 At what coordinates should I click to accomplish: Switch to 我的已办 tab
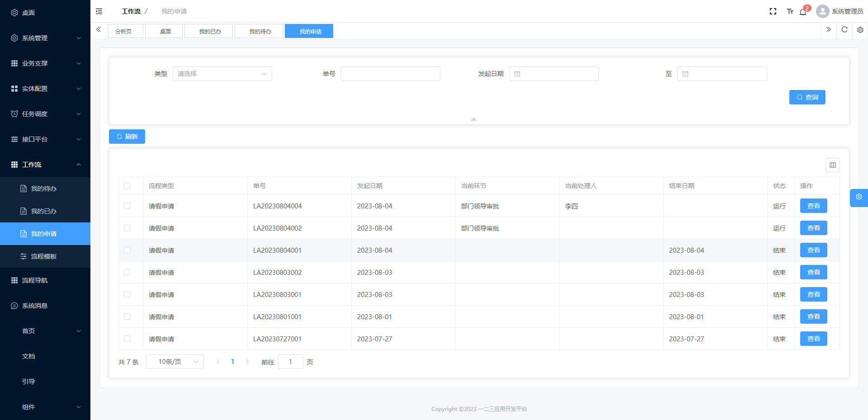tap(209, 31)
